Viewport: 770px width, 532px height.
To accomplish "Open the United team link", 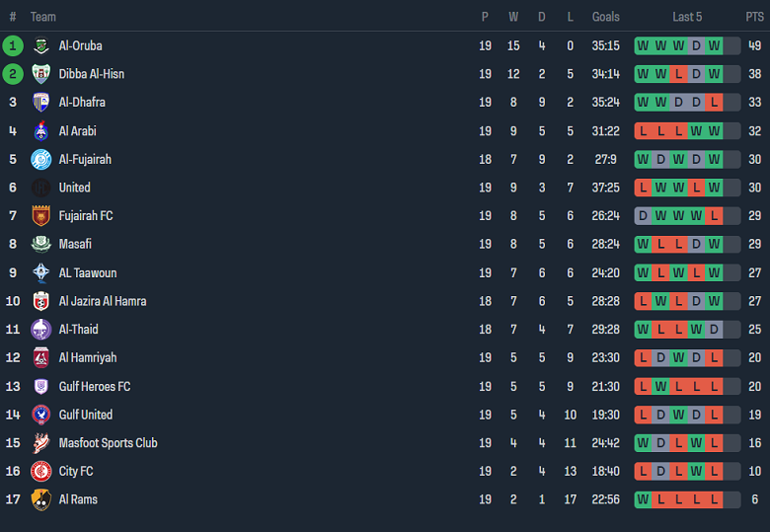I will 74,188.
